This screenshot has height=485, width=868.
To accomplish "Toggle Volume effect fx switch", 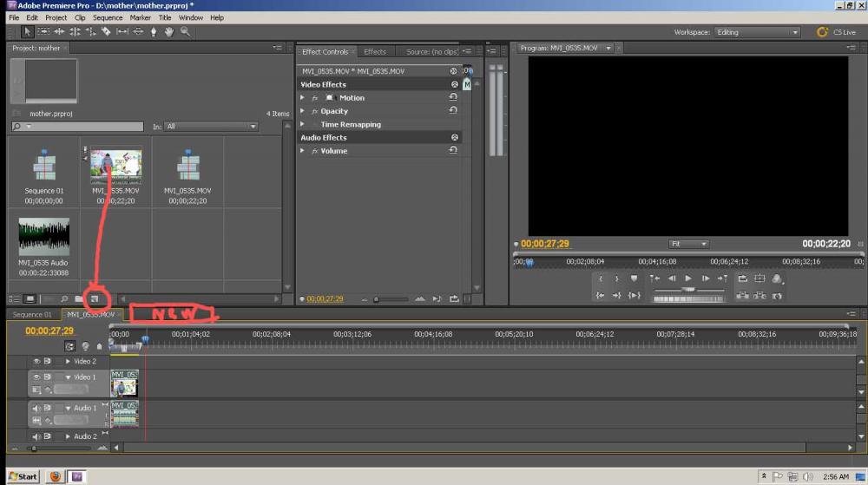I will click(x=314, y=151).
